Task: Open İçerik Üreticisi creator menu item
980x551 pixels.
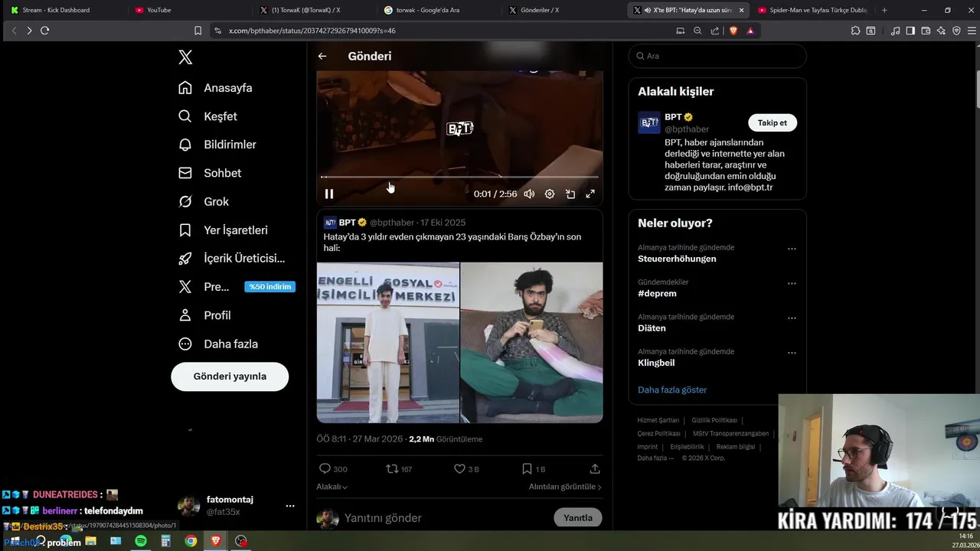Action: click(x=231, y=259)
